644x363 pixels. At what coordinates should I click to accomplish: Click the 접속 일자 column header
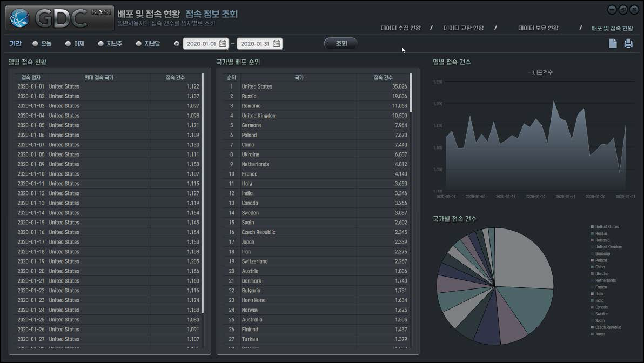click(31, 77)
